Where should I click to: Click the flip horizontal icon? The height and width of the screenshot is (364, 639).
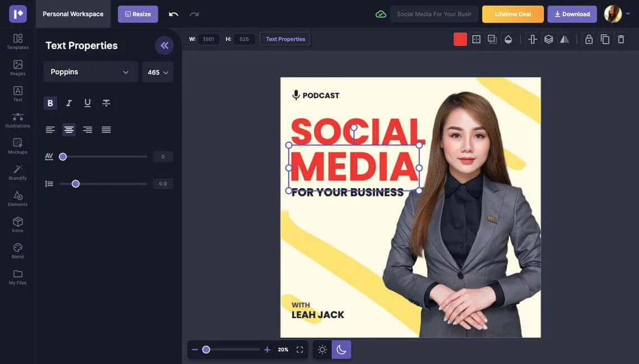click(564, 39)
